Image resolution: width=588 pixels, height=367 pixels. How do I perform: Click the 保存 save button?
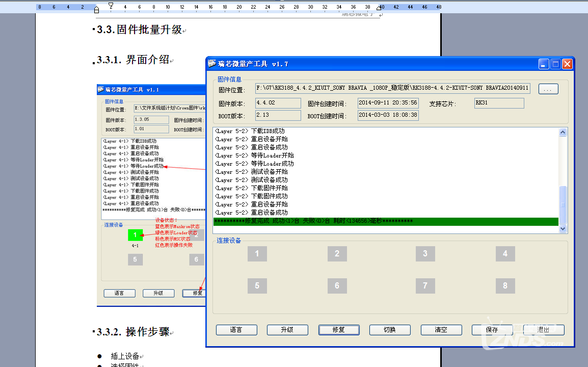[x=492, y=330]
